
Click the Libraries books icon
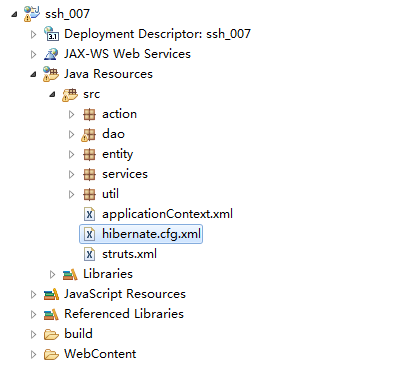pos(70,274)
